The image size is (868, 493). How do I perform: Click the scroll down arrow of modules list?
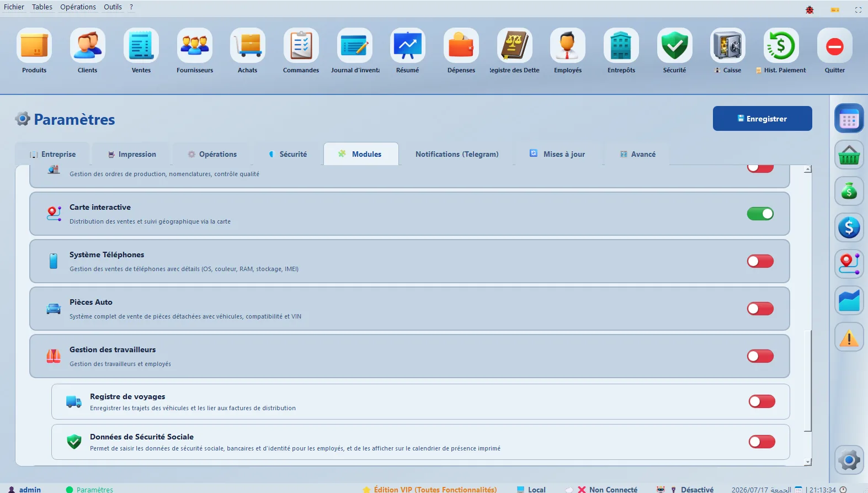point(808,462)
